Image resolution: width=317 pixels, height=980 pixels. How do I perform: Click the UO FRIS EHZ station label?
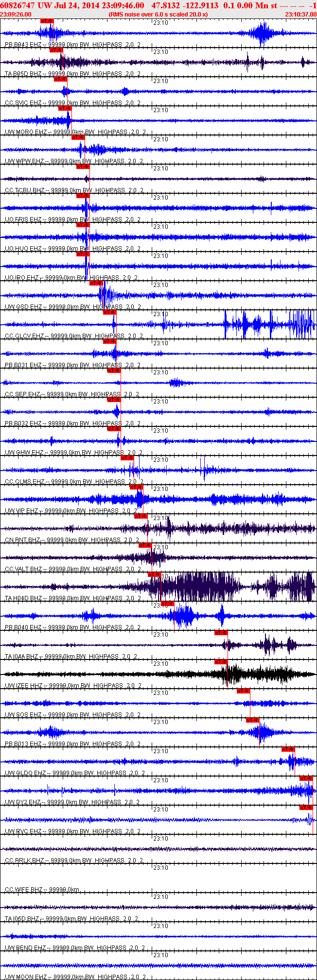click(73, 220)
